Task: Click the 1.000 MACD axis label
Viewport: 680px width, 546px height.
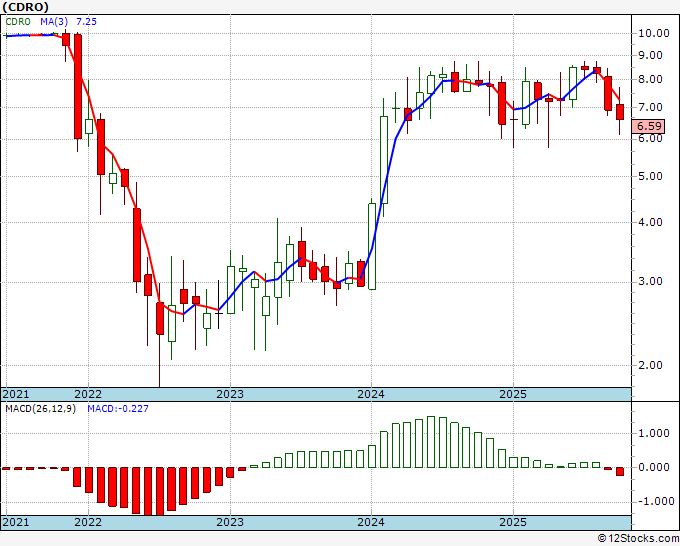Action: (x=654, y=433)
